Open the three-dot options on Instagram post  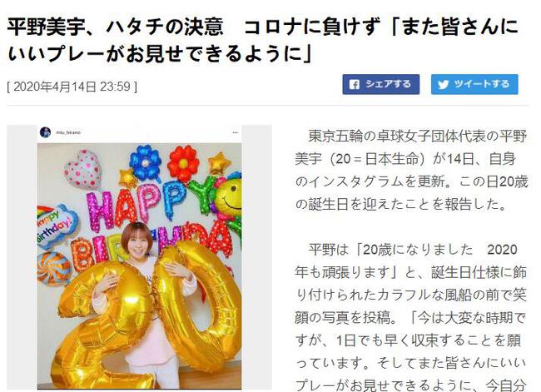tap(236, 132)
